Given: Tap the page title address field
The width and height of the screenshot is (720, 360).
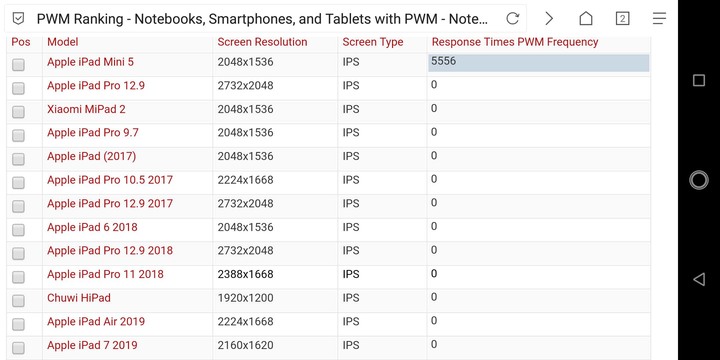Looking at the screenshot, I should tap(262, 19).
